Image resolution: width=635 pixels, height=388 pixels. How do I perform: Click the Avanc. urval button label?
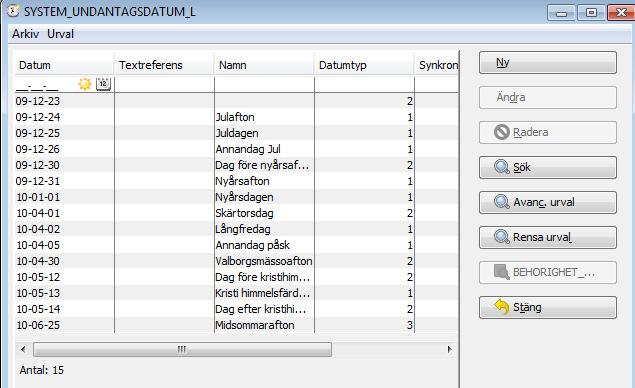(x=544, y=202)
